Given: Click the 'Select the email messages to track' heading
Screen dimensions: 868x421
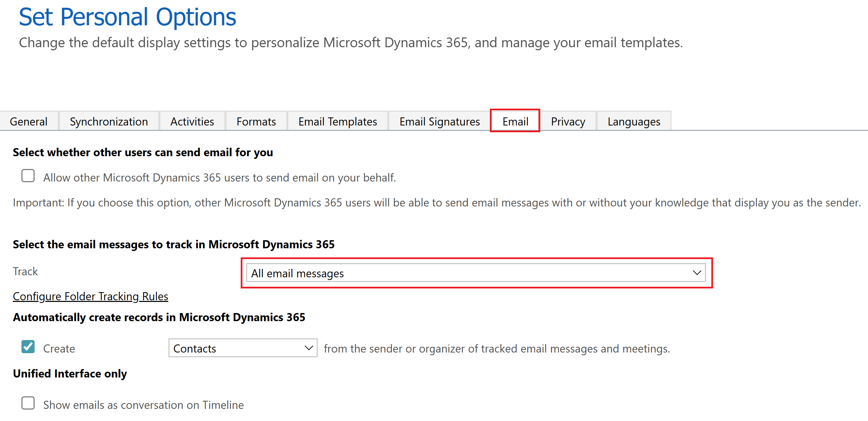Looking at the screenshot, I should pyautogui.click(x=174, y=244).
